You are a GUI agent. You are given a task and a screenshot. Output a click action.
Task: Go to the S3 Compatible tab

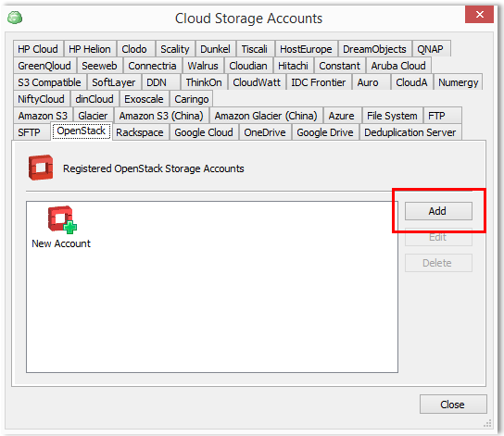(49, 82)
